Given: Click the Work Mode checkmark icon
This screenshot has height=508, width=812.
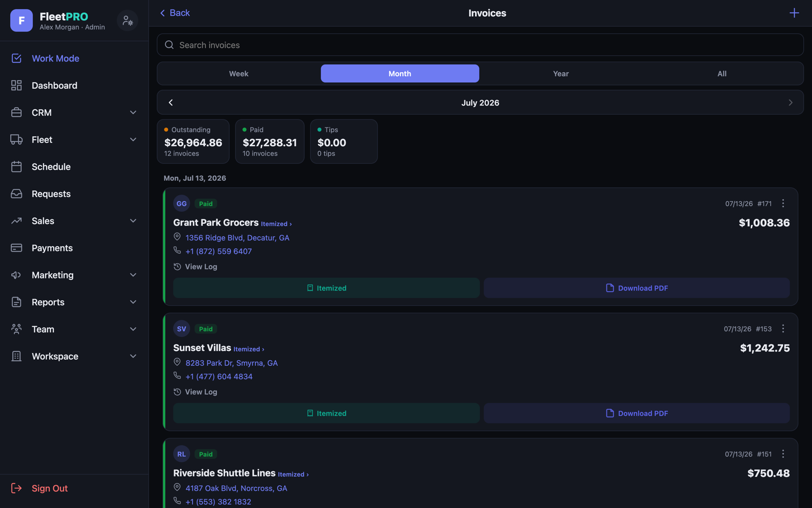Looking at the screenshot, I should coord(16,58).
